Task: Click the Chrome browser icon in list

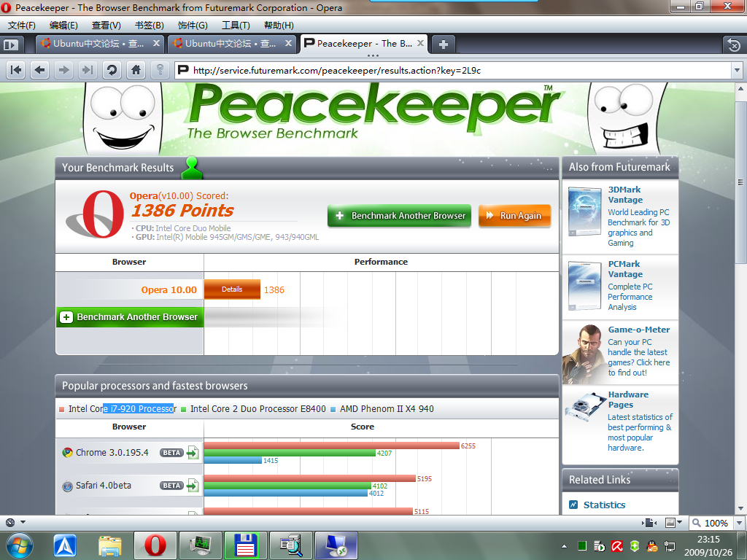Action: point(67,452)
